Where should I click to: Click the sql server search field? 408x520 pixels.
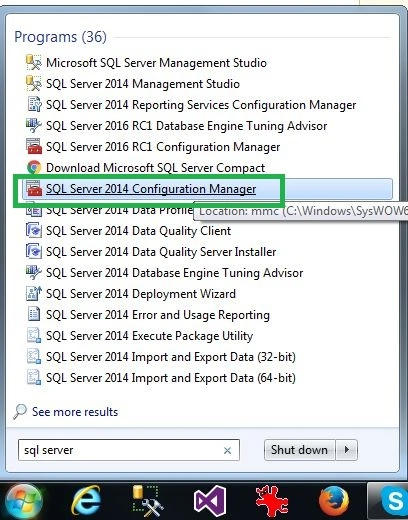coord(129,450)
